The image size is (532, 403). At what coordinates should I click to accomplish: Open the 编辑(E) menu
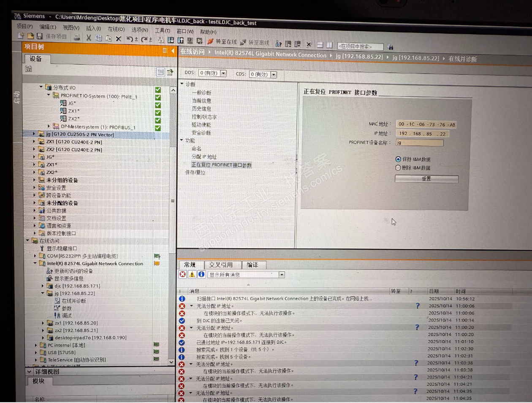[x=48, y=27]
